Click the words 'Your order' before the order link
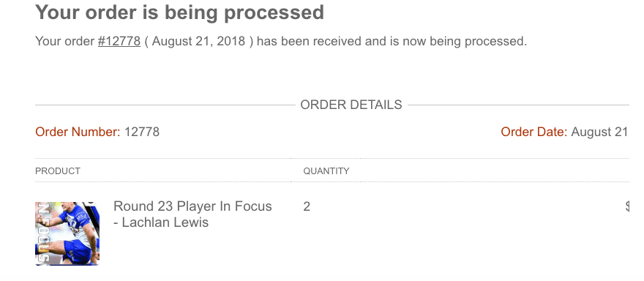Viewport: 644px width, 281px height. (x=65, y=42)
